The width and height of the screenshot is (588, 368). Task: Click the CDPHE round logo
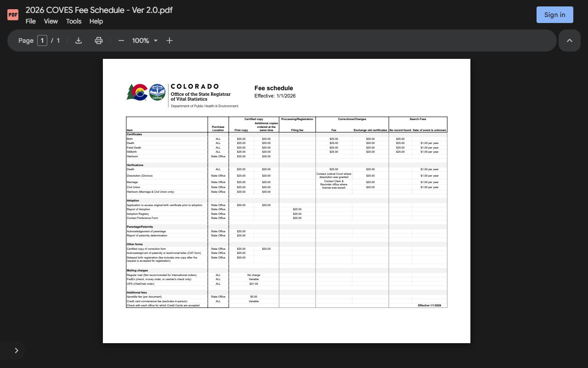click(x=157, y=92)
